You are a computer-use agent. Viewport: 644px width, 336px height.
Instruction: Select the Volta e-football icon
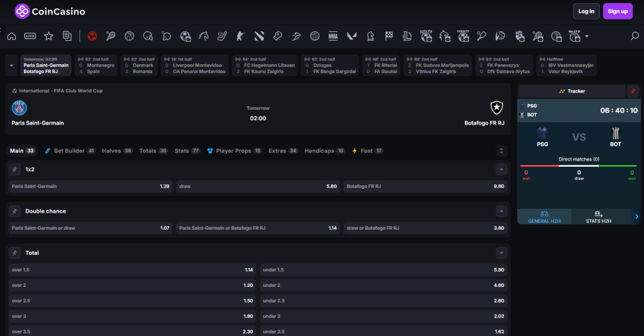click(426, 36)
